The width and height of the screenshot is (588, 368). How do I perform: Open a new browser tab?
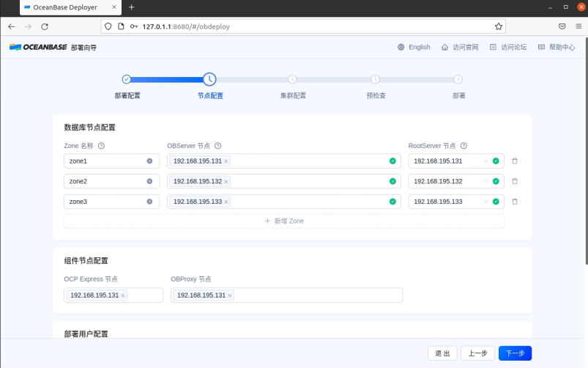click(131, 7)
